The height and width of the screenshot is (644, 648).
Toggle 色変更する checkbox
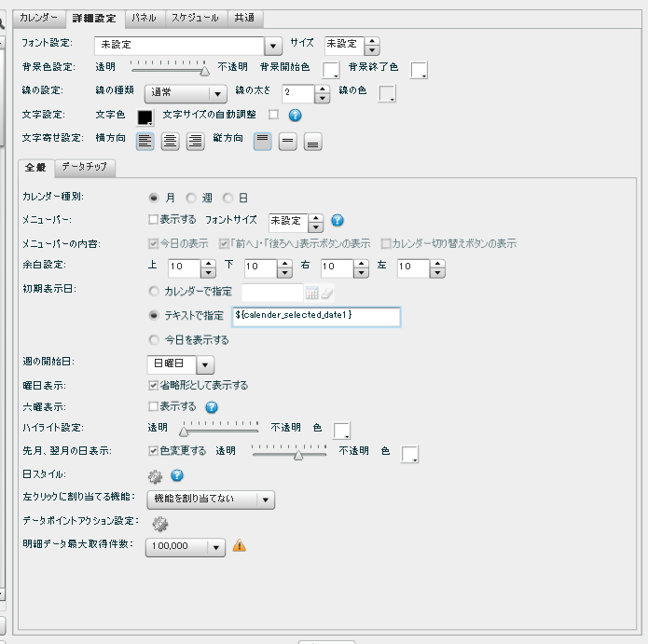pyautogui.click(x=153, y=451)
